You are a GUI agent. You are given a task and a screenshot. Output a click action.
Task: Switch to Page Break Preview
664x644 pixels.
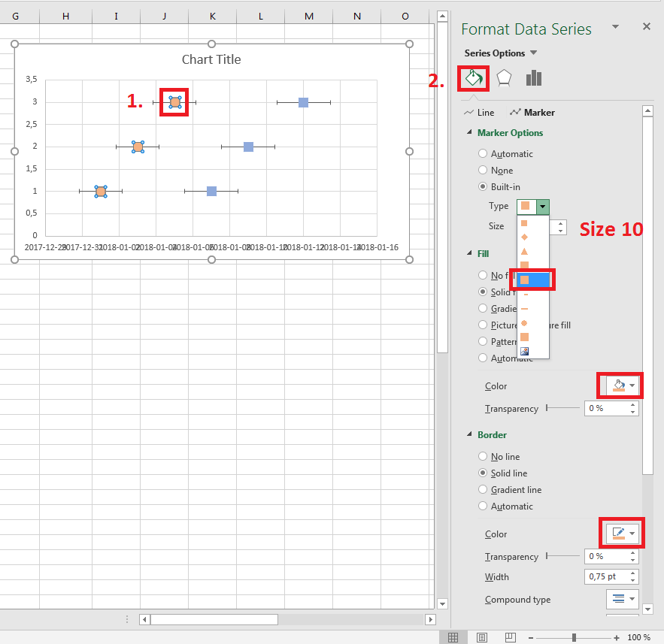(511, 637)
